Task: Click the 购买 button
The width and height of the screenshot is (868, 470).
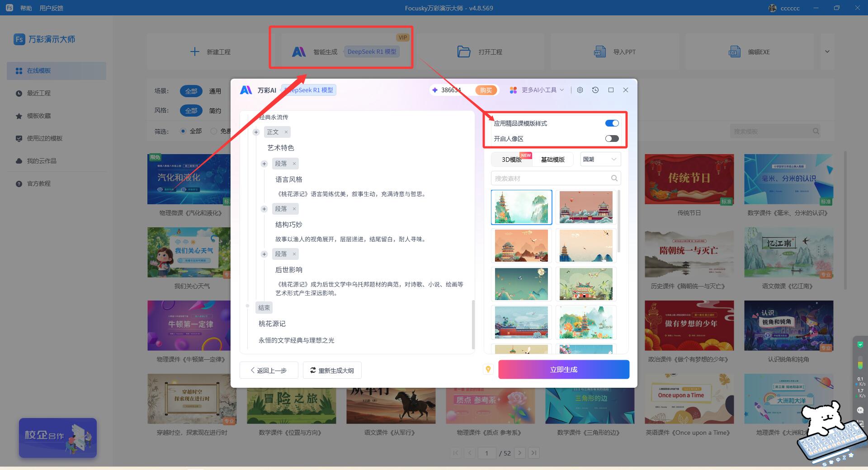Action: pyautogui.click(x=486, y=90)
